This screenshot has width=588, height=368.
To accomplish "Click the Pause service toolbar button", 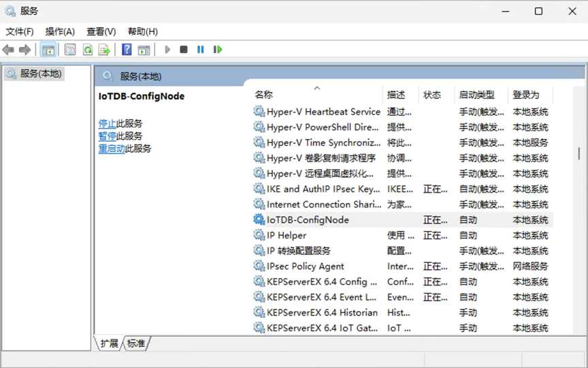I will pyautogui.click(x=201, y=49).
